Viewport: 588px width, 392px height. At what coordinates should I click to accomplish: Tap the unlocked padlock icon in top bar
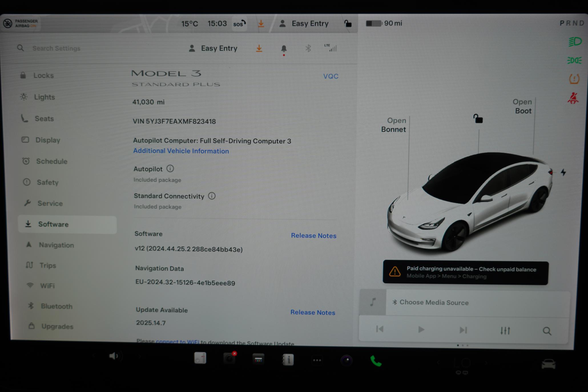347,23
